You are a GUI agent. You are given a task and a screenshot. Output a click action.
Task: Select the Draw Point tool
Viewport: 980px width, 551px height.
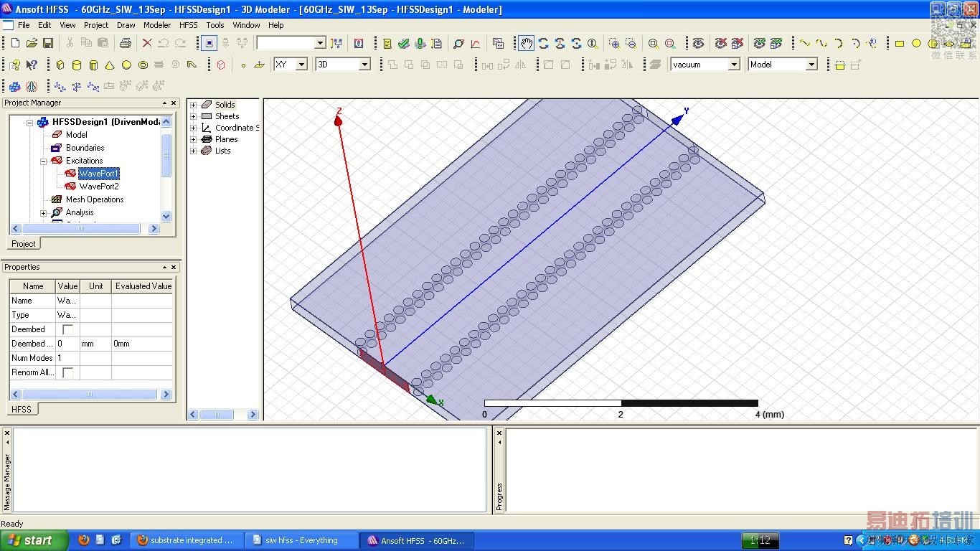(x=243, y=65)
